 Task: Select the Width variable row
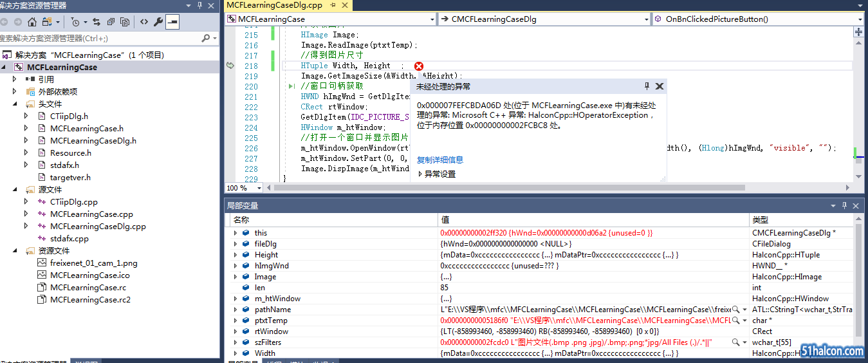pos(540,353)
